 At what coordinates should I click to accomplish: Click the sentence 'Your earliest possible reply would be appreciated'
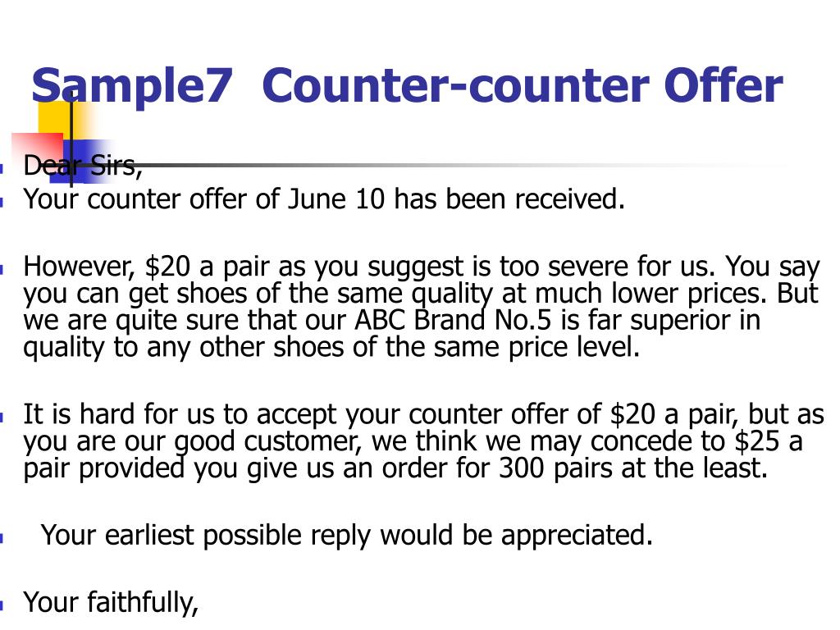tap(347, 536)
